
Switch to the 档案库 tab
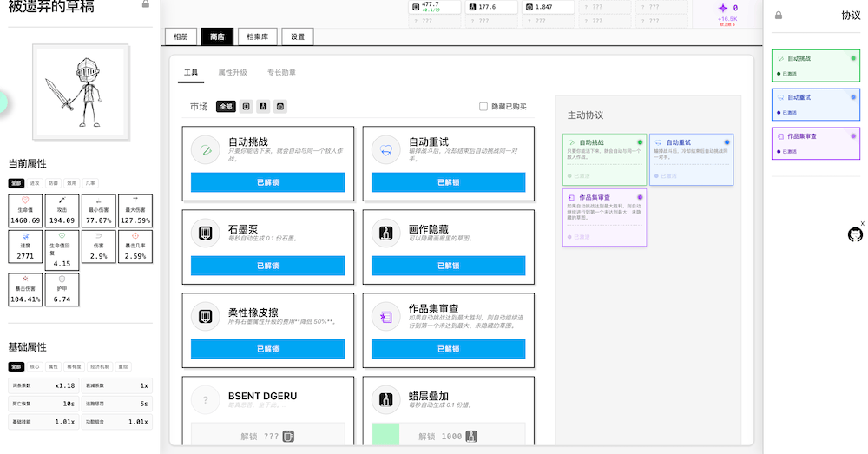point(257,36)
